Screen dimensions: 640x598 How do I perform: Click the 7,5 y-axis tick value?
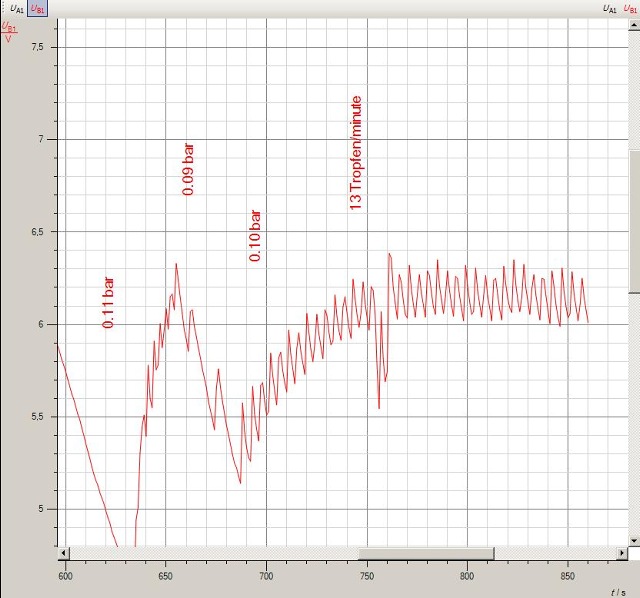pyautogui.click(x=38, y=47)
